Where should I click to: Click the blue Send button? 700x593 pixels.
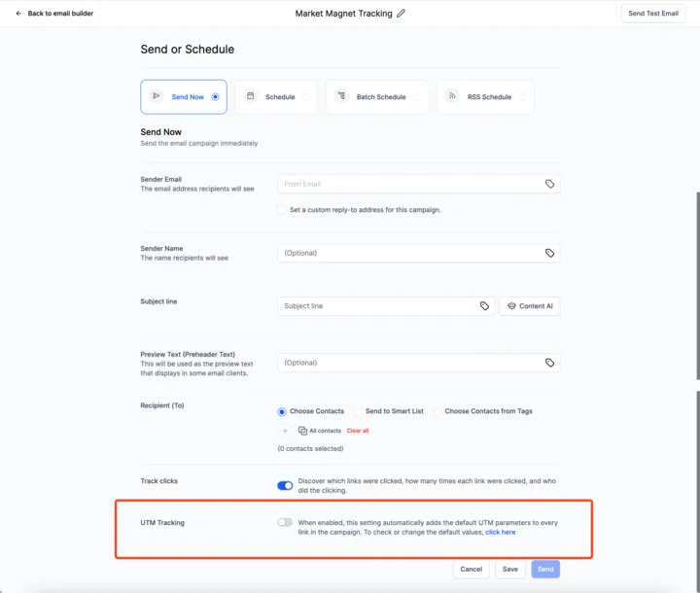tap(545, 569)
